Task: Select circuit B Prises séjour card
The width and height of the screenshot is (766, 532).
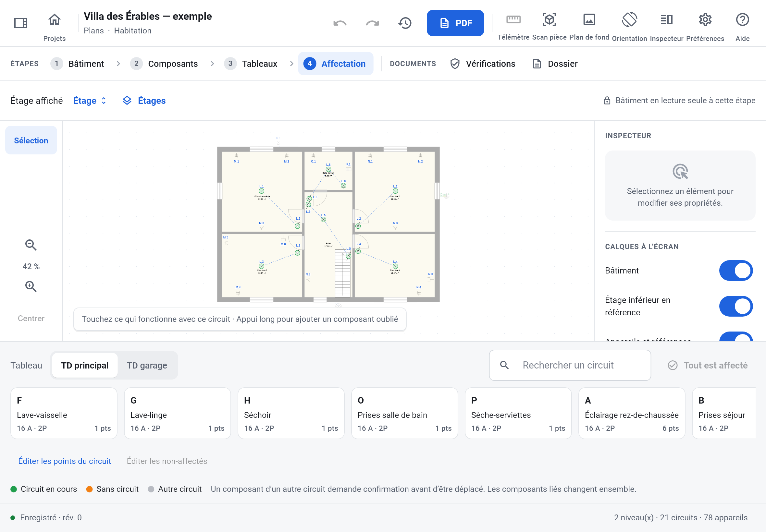Action: pyautogui.click(x=724, y=413)
